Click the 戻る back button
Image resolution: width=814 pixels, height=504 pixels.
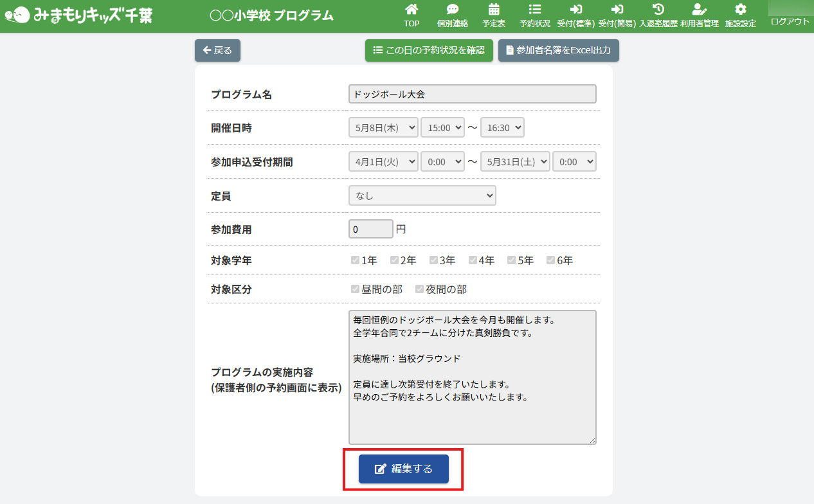217,50
